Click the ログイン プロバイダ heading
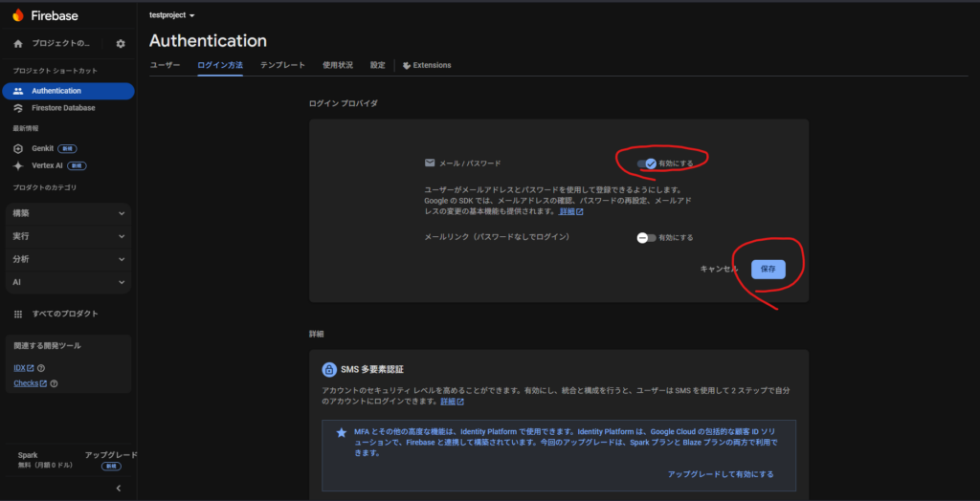Screen dimensions: 980x501 344,103
